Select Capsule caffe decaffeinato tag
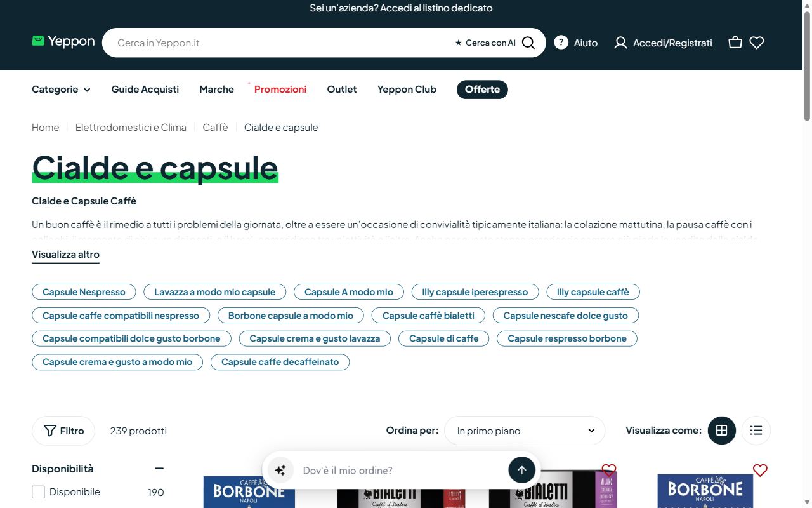Viewport: 812px width, 508px height. [x=280, y=362]
